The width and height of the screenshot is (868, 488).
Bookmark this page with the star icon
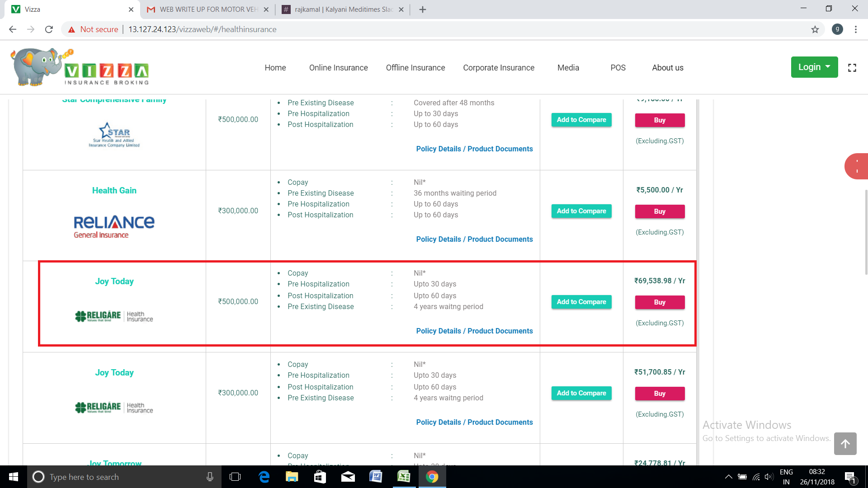(815, 29)
